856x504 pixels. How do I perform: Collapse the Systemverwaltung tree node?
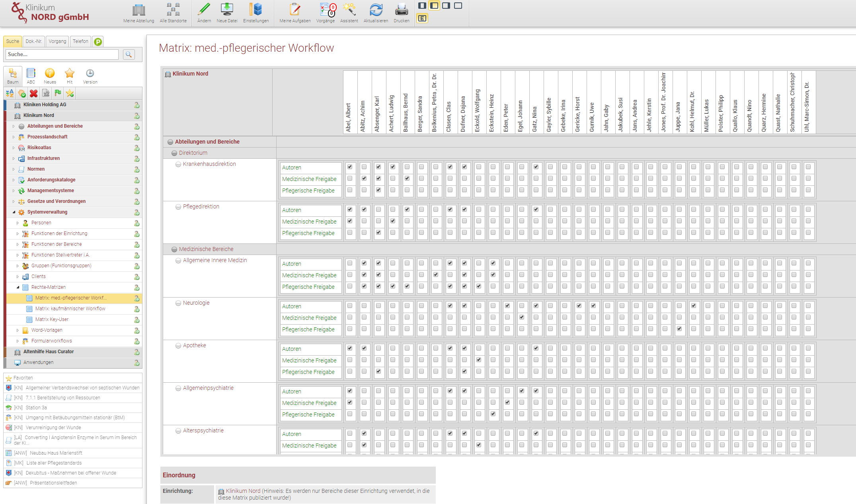[x=14, y=212]
